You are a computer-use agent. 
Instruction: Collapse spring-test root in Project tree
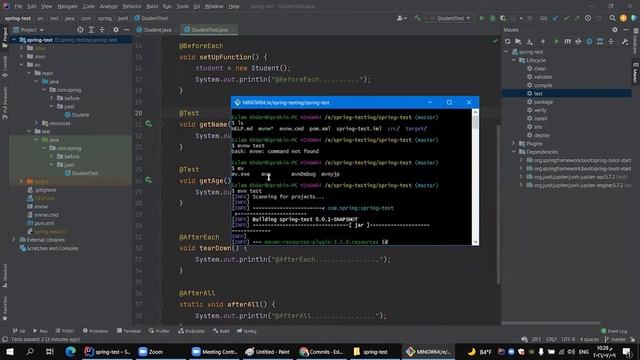pyautogui.click(x=14, y=40)
